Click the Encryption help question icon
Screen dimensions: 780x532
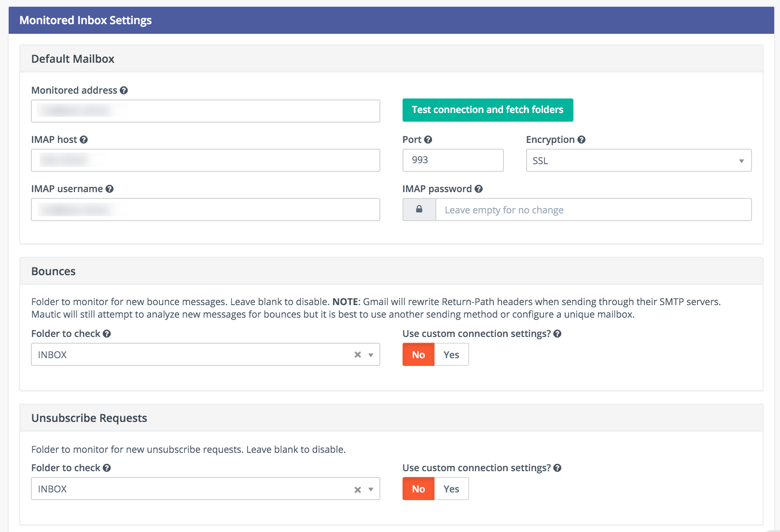coord(581,140)
